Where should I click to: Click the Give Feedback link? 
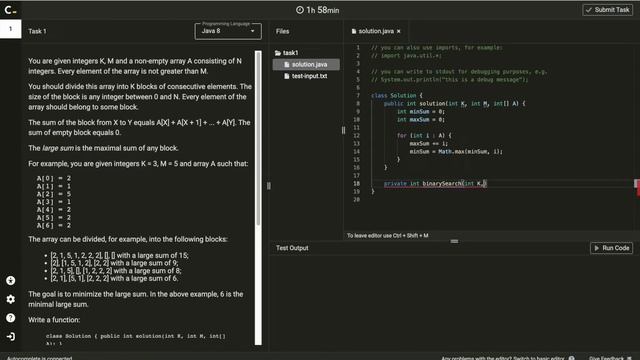(x=606, y=358)
